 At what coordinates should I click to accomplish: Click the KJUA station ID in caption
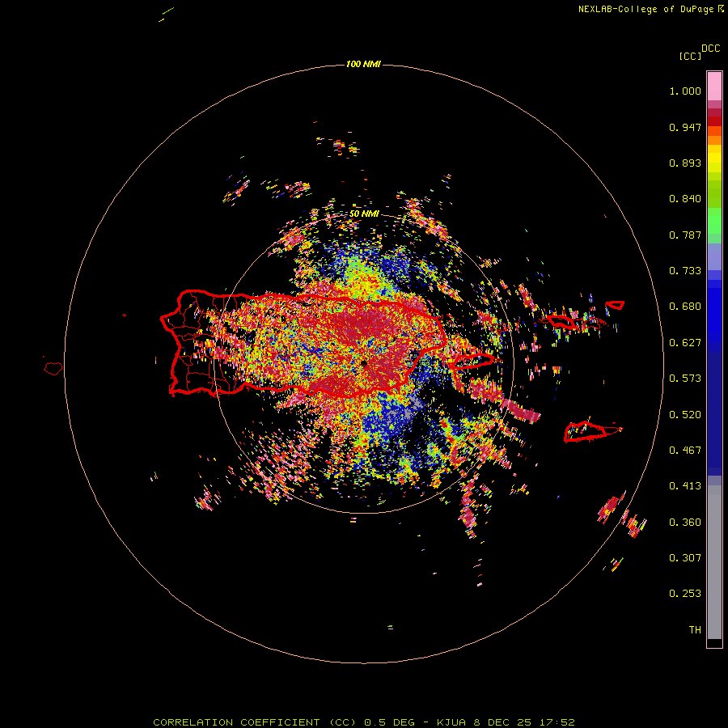pyautogui.click(x=453, y=722)
